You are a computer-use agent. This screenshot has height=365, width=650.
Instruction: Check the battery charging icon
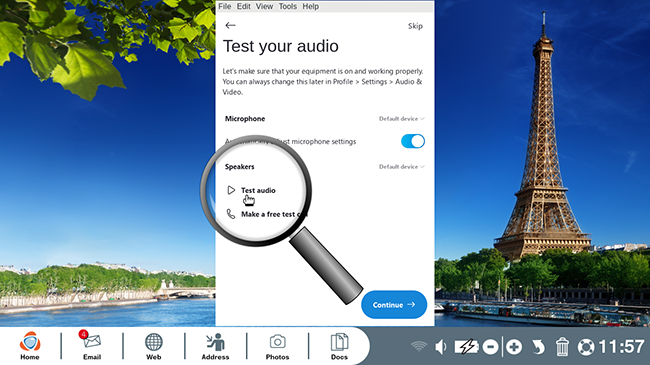pos(466,346)
